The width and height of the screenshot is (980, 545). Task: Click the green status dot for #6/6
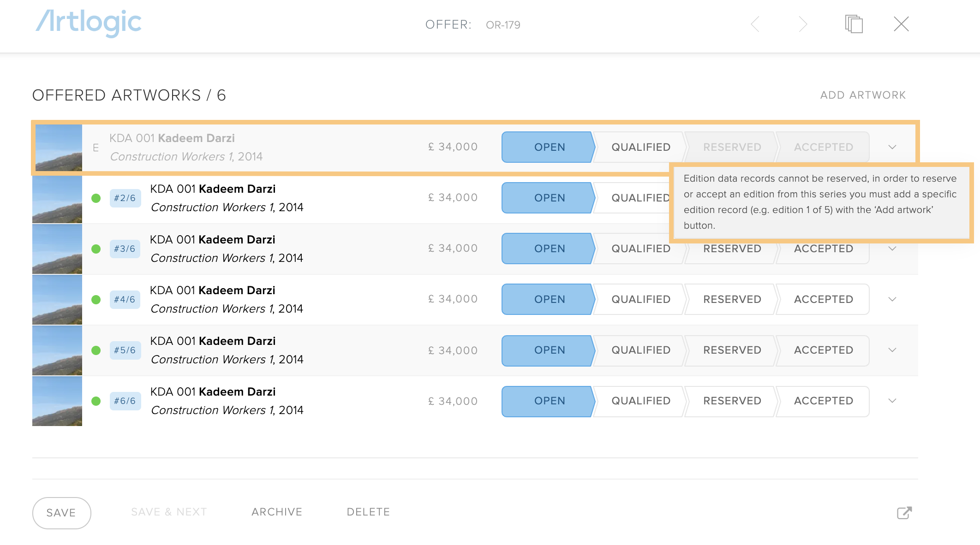tap(96, 401)
